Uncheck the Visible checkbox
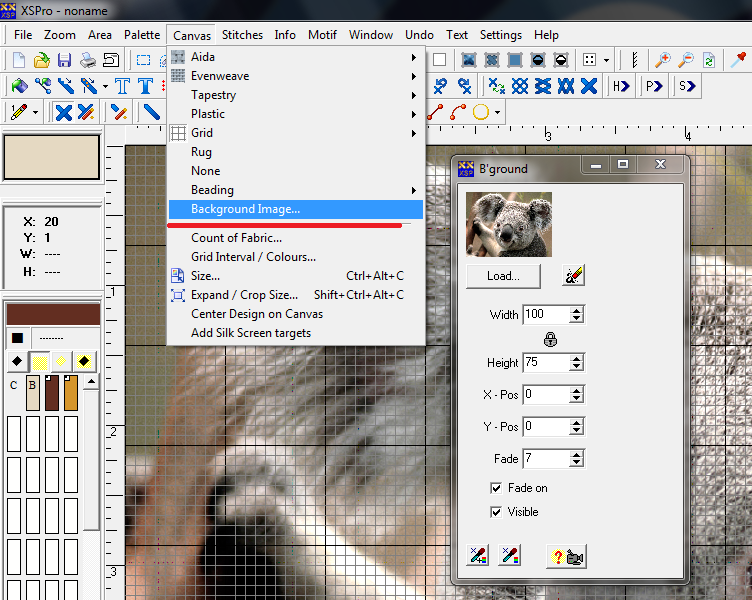Viewport: 752px width, 600px height. [496, 512]
